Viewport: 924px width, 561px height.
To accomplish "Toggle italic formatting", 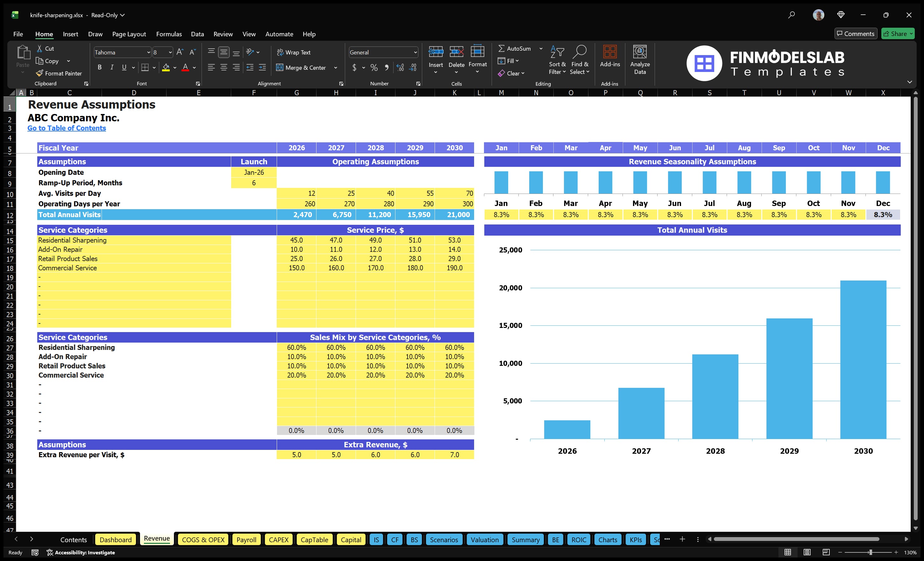I will pos(111,67).
